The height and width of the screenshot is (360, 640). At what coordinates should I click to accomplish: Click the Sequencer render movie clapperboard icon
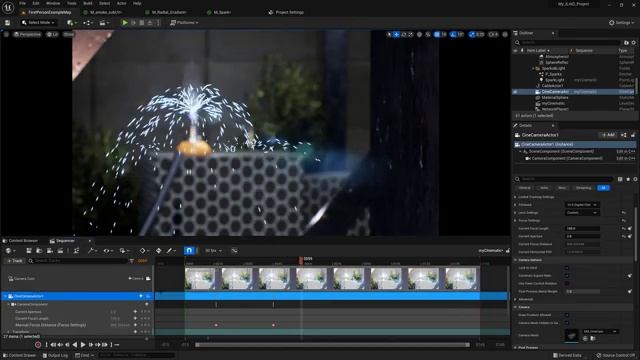tap(60, 251)
